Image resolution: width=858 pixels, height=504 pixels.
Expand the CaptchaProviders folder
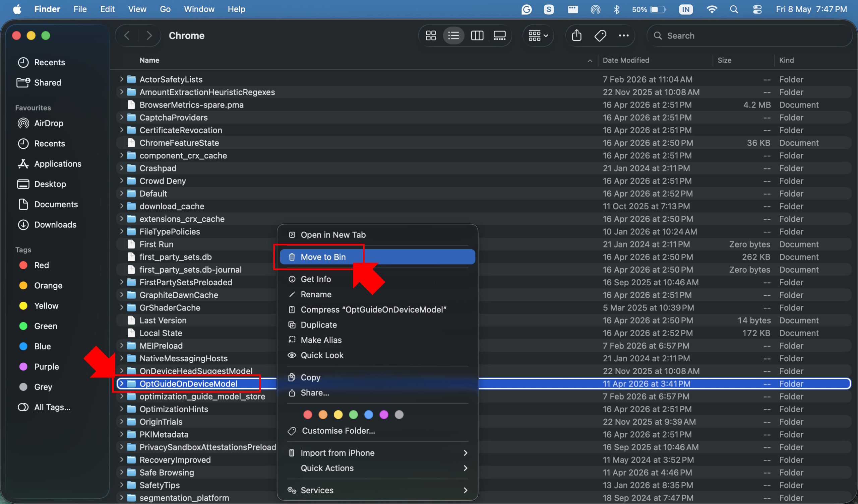click(x=121, y=118)
